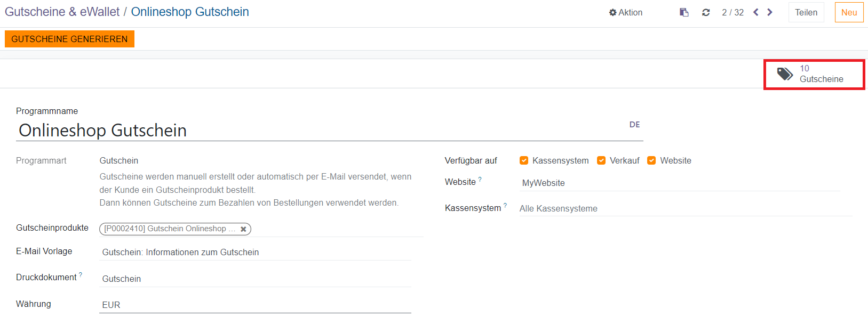Uncheck the Kassensystem checkbox
This screenshot has width=868, height=317.
point(524,160)
